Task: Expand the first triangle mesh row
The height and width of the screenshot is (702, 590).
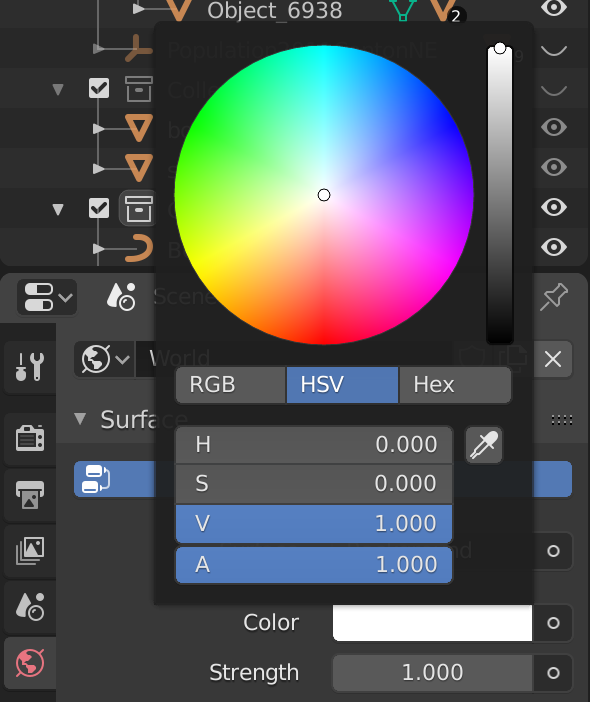Action: click(x=98, y=129)
